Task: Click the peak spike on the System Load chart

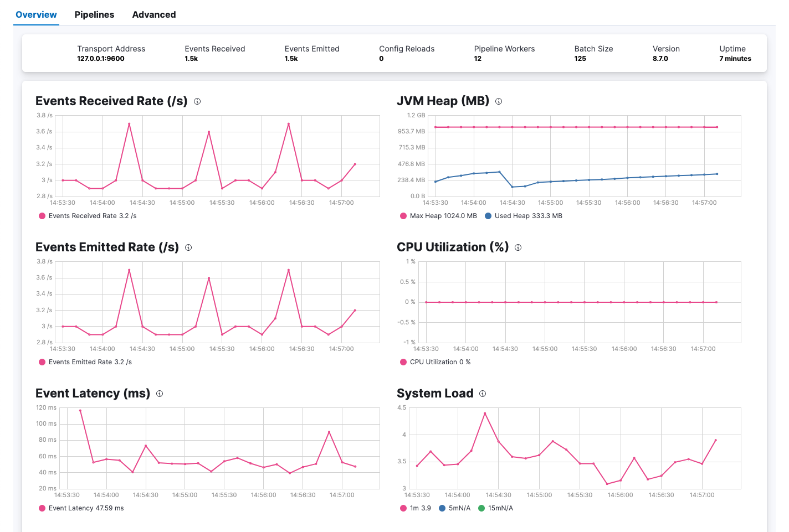Action: [x=485, y=412]
